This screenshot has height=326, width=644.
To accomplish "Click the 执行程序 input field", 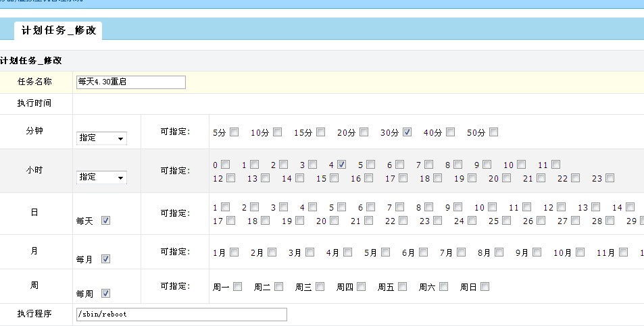I will point(181,315).
